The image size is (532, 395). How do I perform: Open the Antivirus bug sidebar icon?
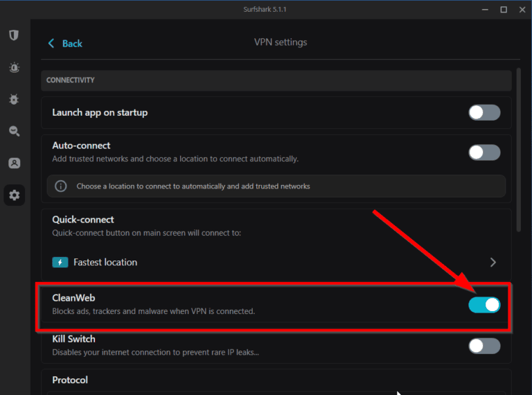click(x=14, y=99)
